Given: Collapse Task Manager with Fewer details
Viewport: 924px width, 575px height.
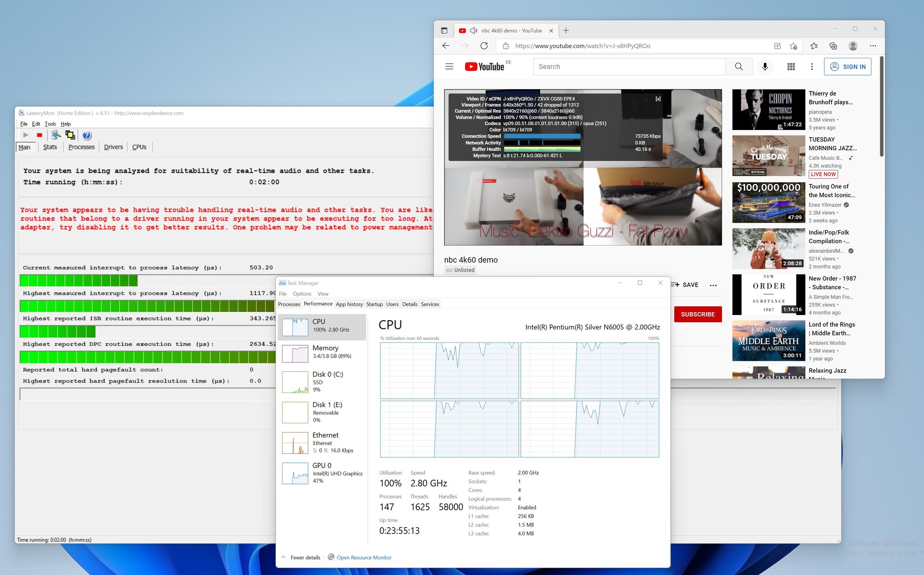Looking at the screenshot, I should (x=305, y=557).
